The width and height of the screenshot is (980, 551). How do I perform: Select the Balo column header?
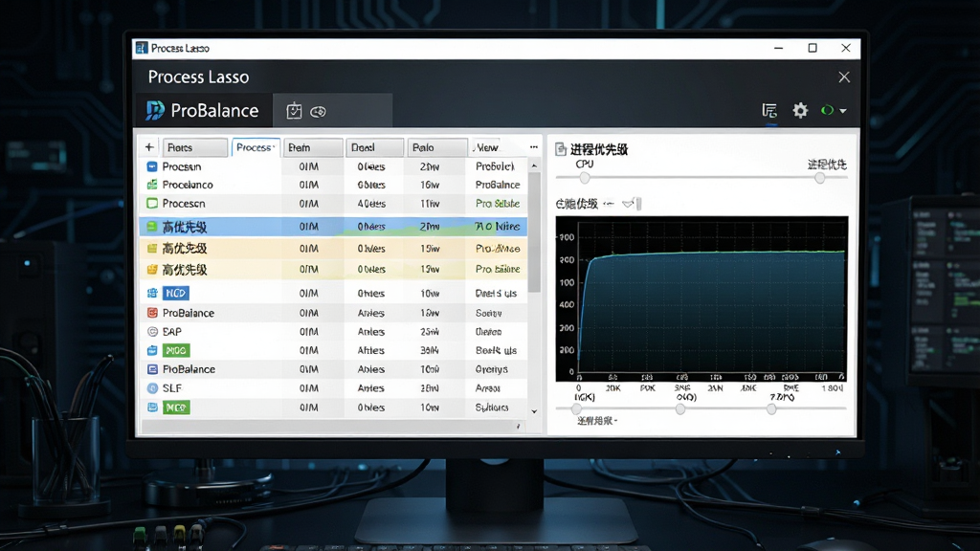pos(436,147)
